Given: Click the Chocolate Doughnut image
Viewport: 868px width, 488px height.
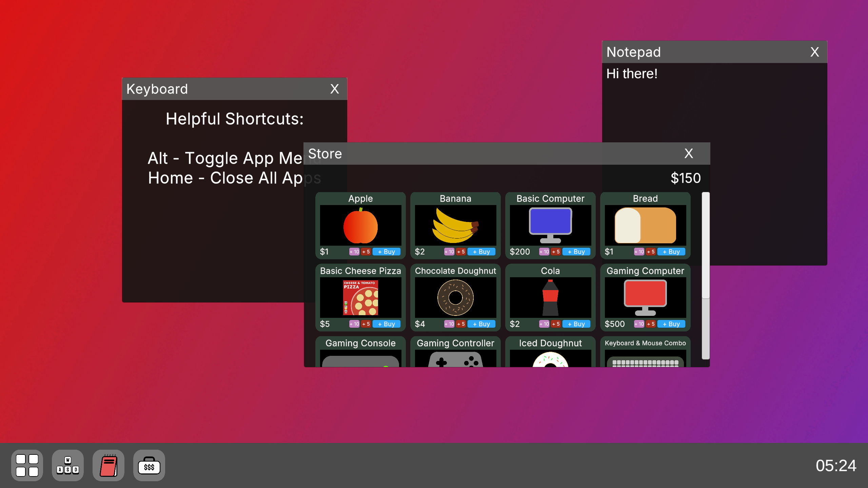Looking at the screenshot, I should (x=455, y=298).
